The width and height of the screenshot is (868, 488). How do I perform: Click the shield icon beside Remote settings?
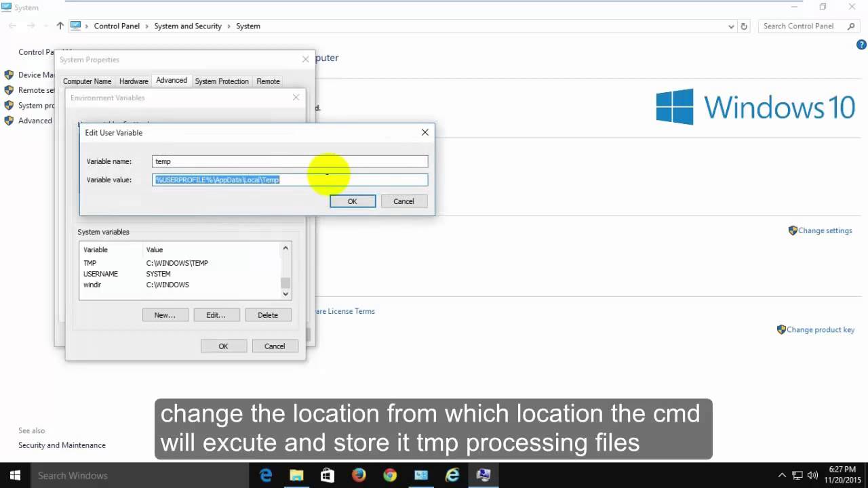[x=9, y=90]
